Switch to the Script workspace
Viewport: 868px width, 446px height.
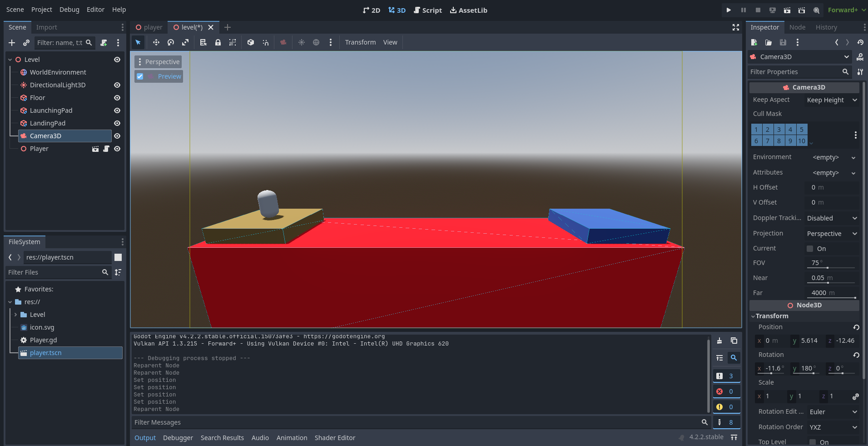[427, 10]
